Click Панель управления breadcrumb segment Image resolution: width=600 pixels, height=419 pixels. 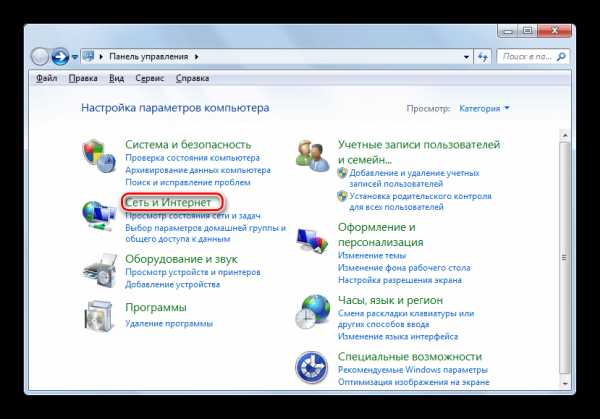click(149, 57)
